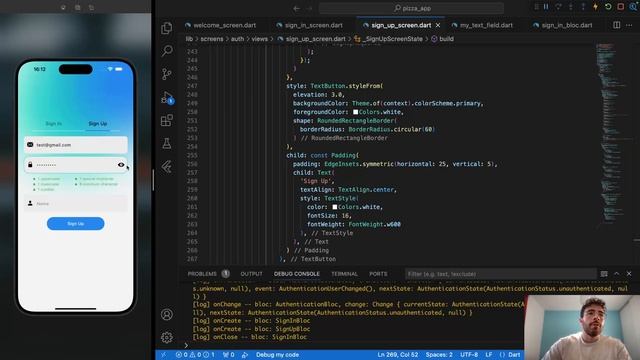Close the sign_up_screen.dart tab
The width and height of the screenshot is (640, 360).
click(x=438, y=25)
